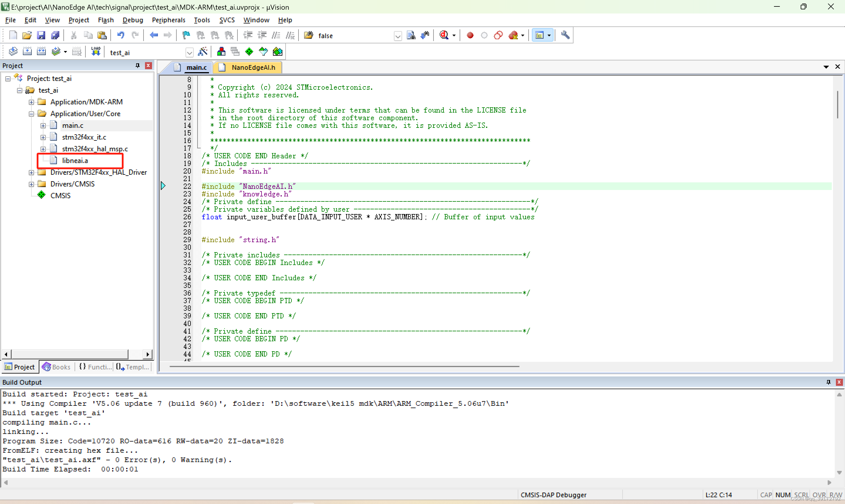Screen dimensions: 845x504
Task: Open Manage Run-Time Environment green diamond icon
Action: [x=249, y=52]
